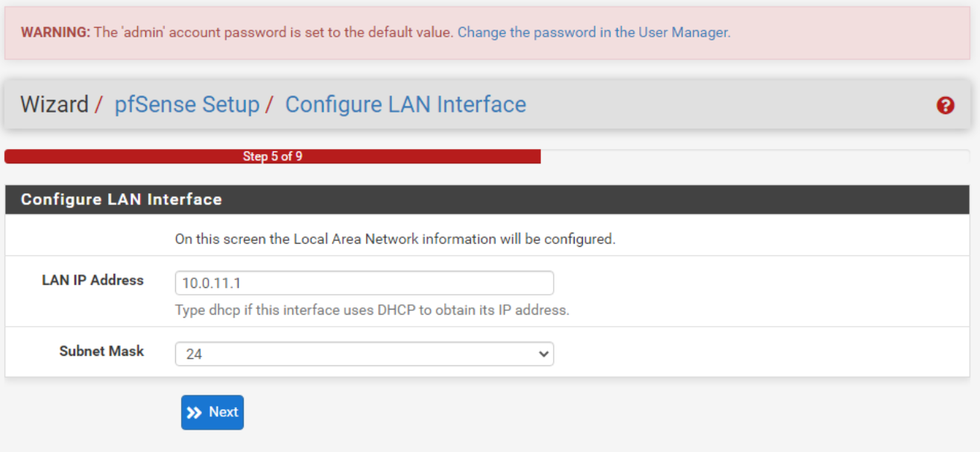Viewport: 980px width, 452px height.
Task: Click the Subnet Mask label
Action: [x=101, y=351]
